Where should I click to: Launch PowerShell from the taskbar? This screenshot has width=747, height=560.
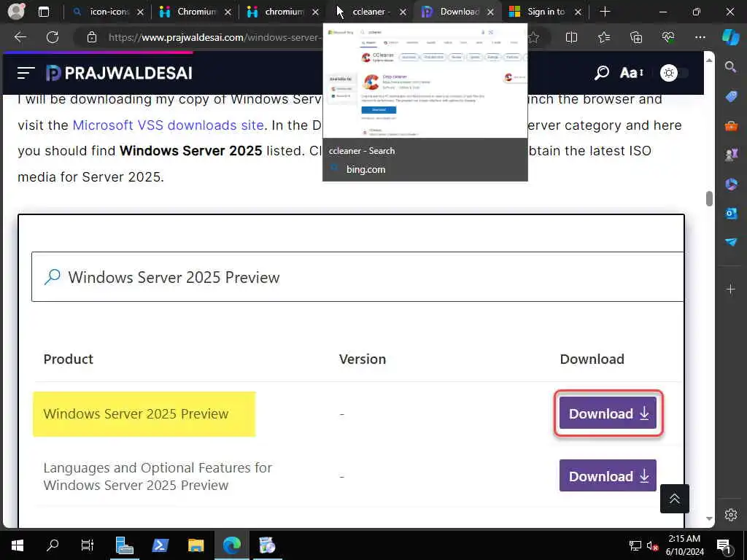coord(160,545)
